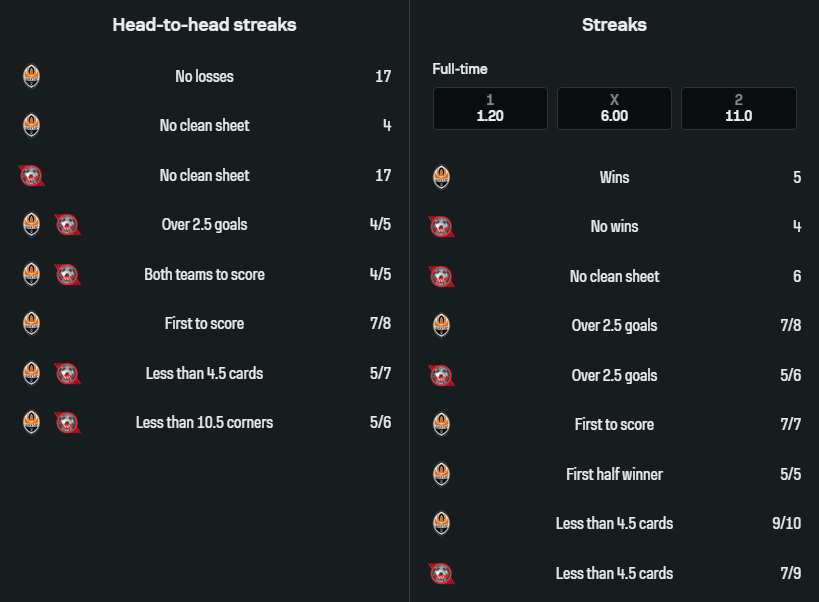Screen dimensions: 819x602
Task: Click the Less than 4.5 cards 9/10 row
Action: pos(614,523)
